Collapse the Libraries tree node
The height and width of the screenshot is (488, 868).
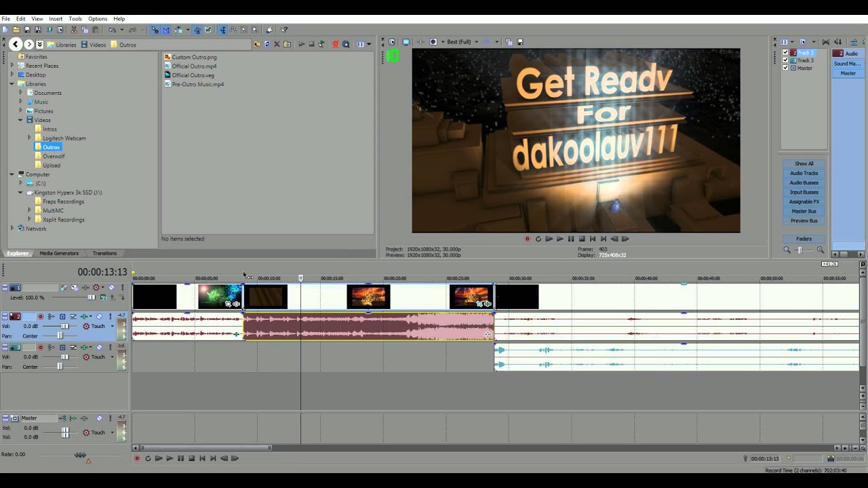click(x=12, y=84)
